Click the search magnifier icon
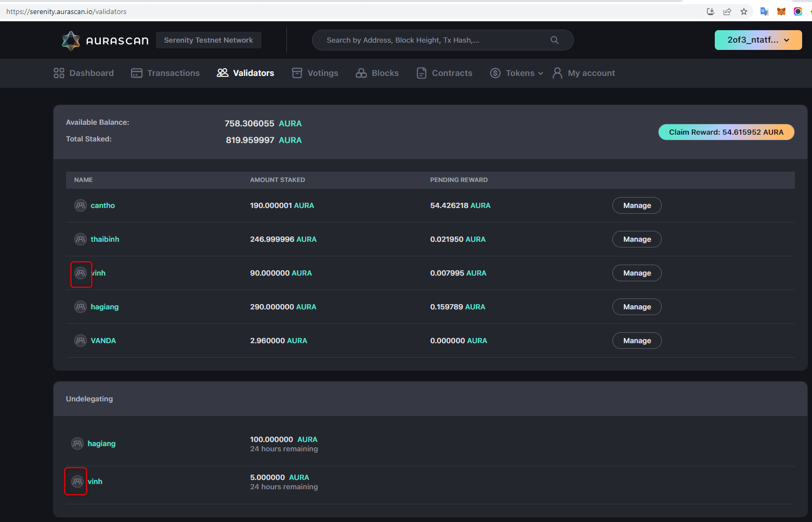This screenshot has height=522, width=812. pyautogui.click(x=554, y=40)
